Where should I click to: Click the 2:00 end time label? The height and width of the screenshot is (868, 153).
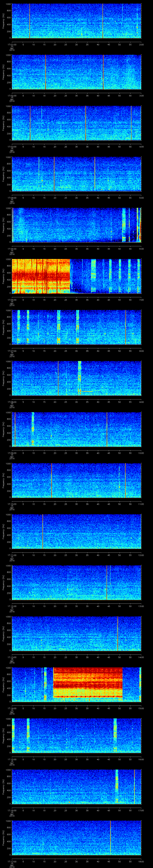(x=141, y=44)
